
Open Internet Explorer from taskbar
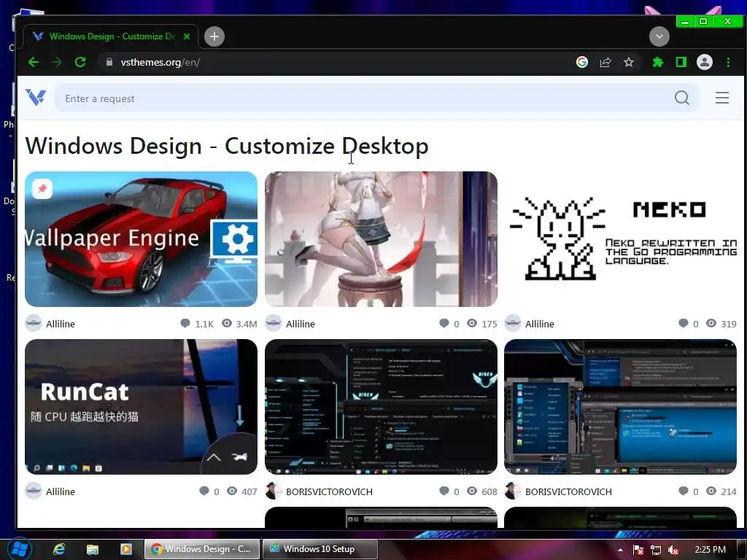coord(59,549)
